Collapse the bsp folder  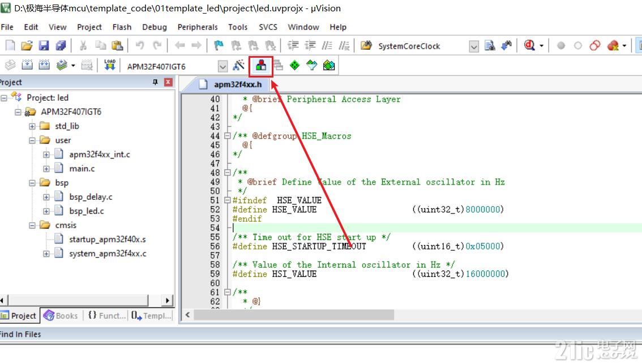pyautogui.click(x=32, y=183)
